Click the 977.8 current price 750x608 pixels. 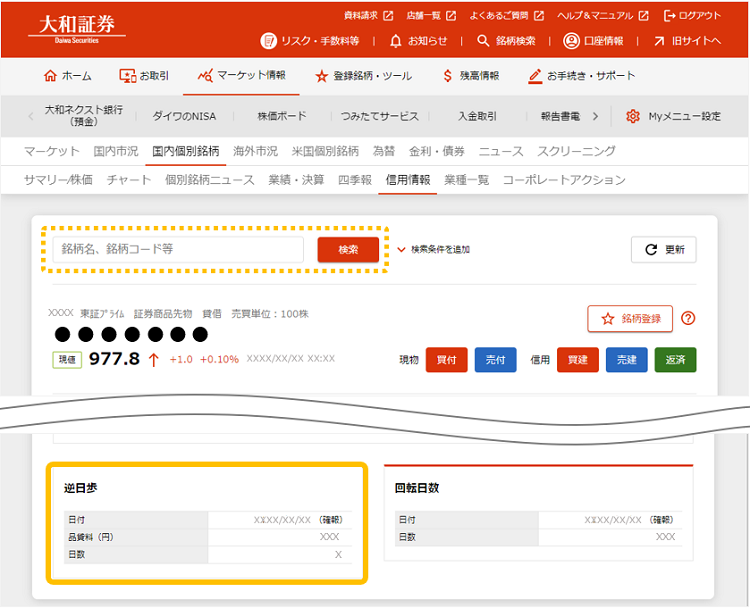point(114,359)
